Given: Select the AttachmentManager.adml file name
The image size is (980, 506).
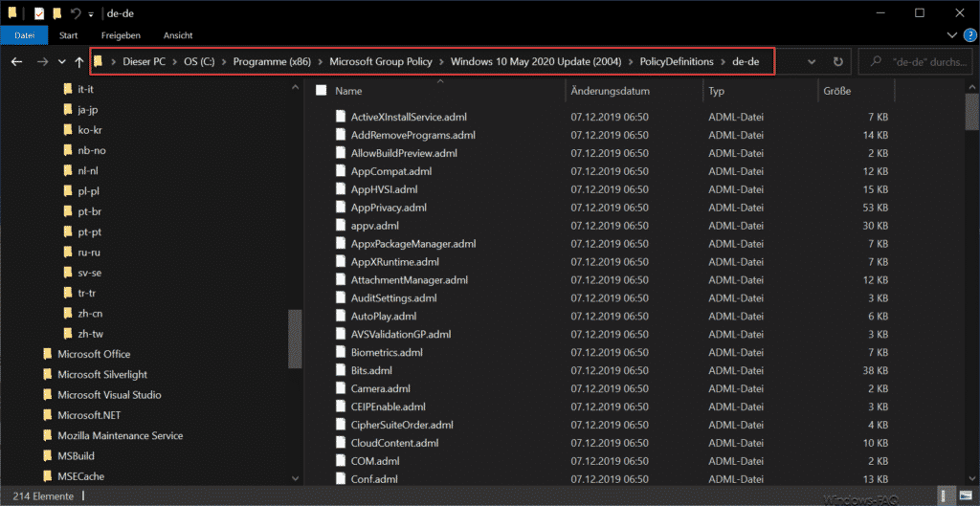Looking at the screenshot, I should click(x=410, y=280).
